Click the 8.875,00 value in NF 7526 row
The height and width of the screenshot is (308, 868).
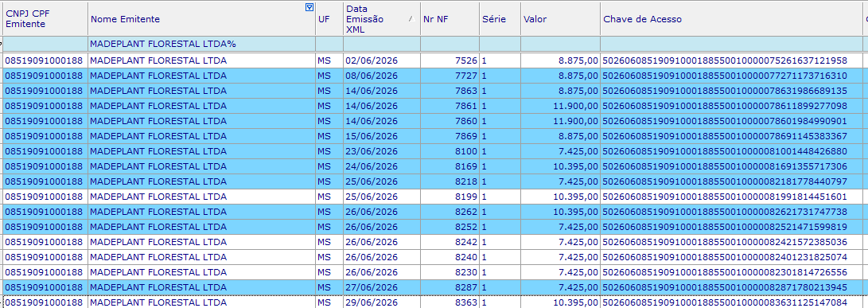coord(560,60)
